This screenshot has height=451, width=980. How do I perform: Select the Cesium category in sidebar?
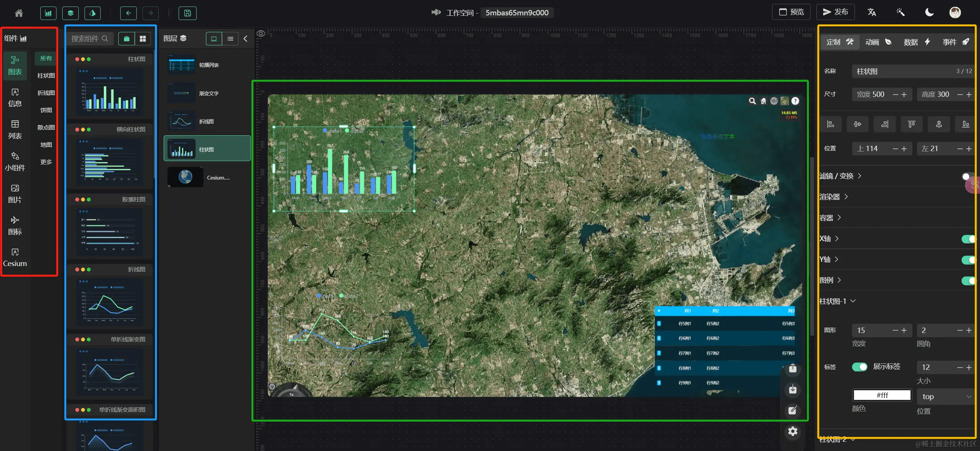[x=15, y=257]
